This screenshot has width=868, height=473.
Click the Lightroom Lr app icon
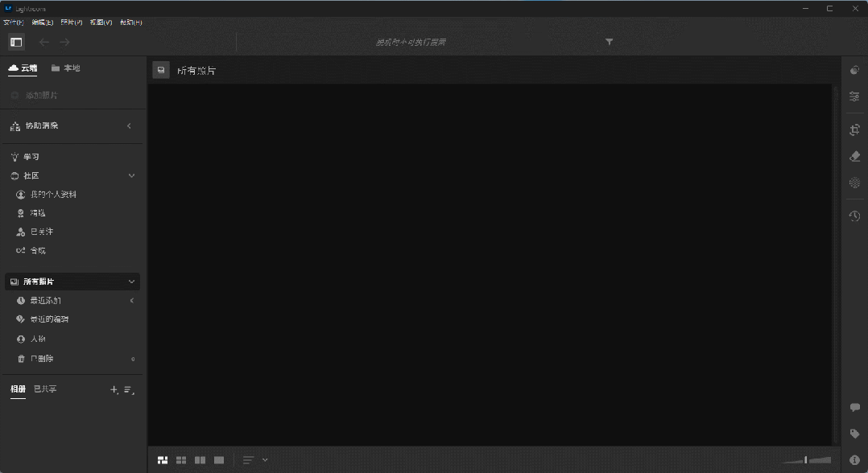[x=8, y=8]
